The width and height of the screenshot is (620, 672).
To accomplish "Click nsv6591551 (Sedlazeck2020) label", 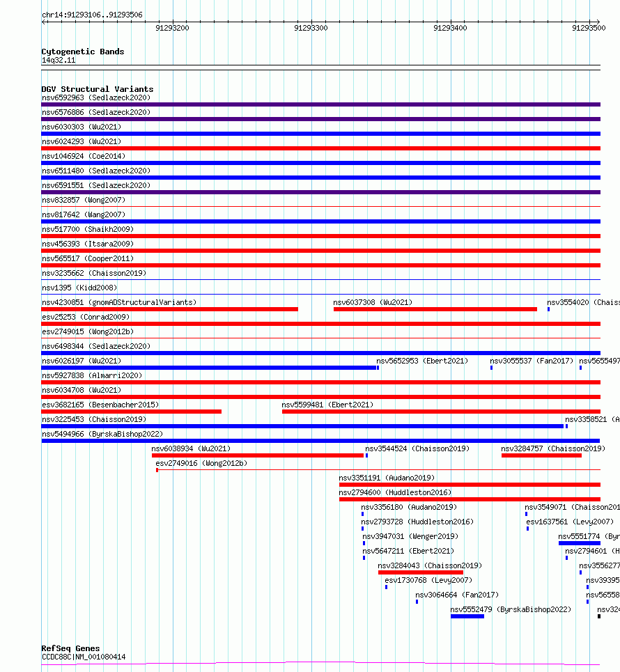I will (96, 185).
